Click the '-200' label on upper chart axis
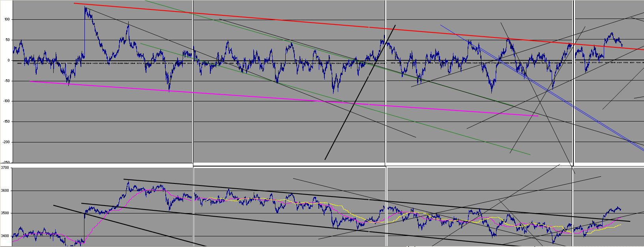This screenshot has width=644, height=247. pos(7,142)
